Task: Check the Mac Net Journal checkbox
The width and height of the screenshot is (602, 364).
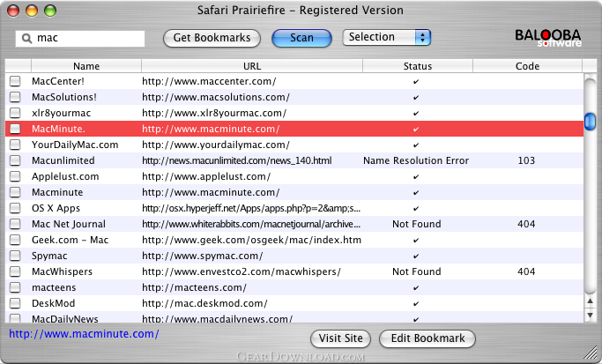Action: click(x=15, y=224)
